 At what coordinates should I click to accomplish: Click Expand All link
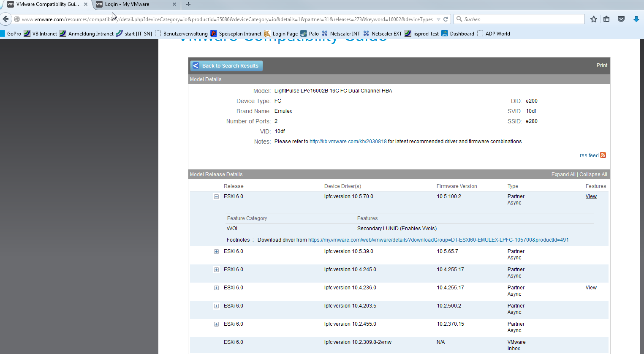[x=563, y=174]
